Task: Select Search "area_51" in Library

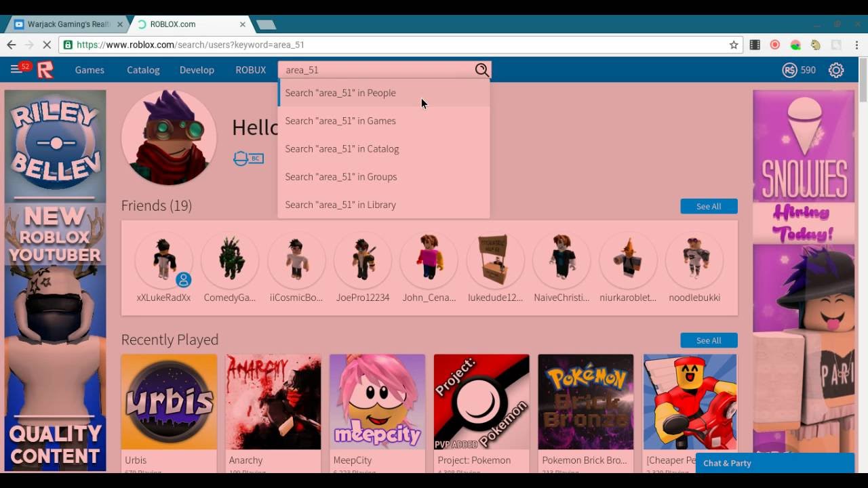Action: (x=384, y=204)
